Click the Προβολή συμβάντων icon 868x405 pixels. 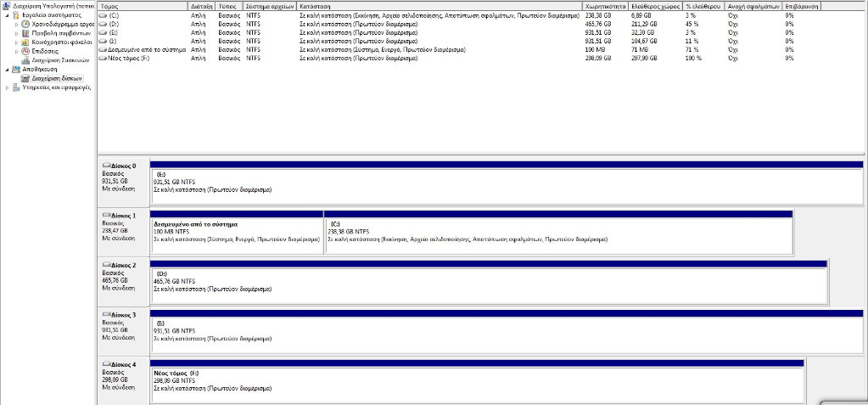(26, 33)
